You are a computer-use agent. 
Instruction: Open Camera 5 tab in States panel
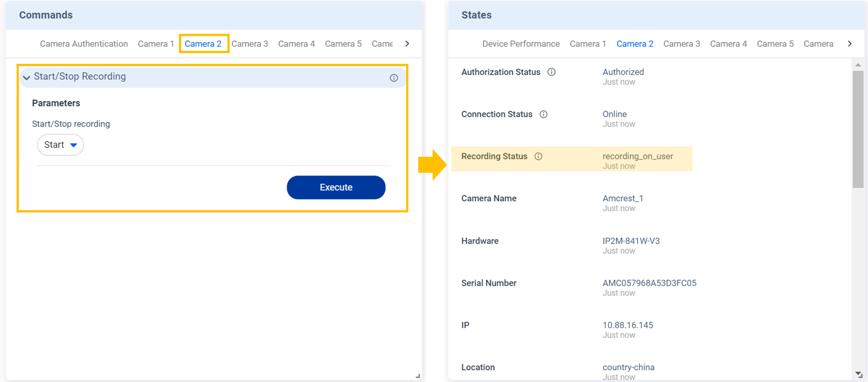pyautogui.click(x=775, y=44)
